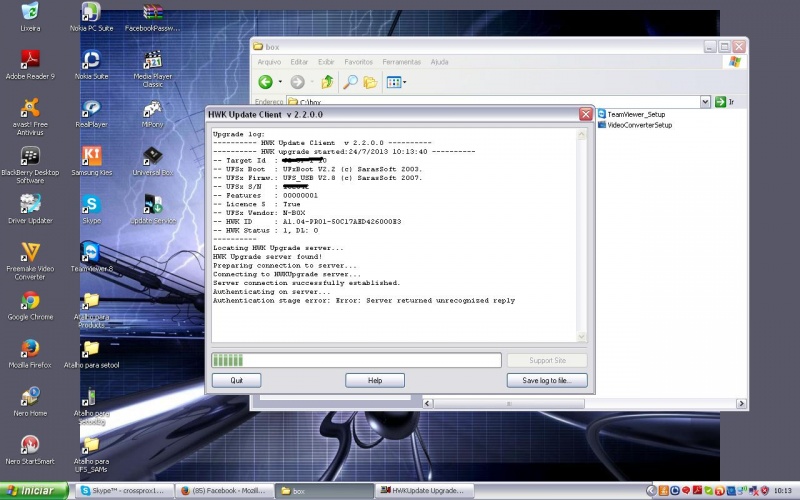The height and width of the screenshot is (500, 800).
Task: Click the Up folder toolbar icon
Action: point(328,82)
